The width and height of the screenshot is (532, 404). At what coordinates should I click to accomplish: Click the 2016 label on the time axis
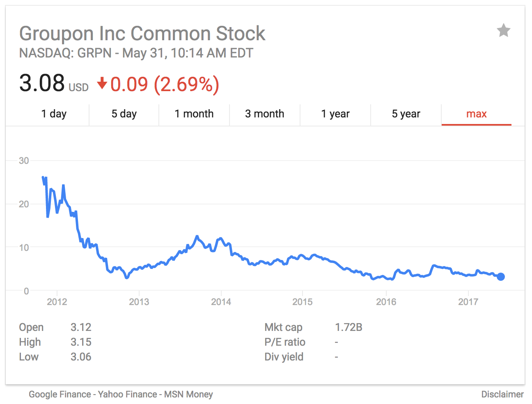386,302
